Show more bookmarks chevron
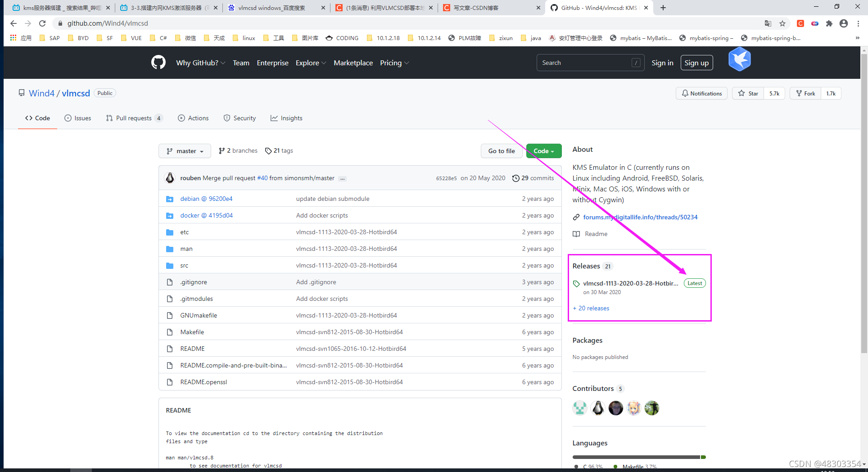This screenshot has height=472, width=868. pyautogui.click(x=857, y=38)
